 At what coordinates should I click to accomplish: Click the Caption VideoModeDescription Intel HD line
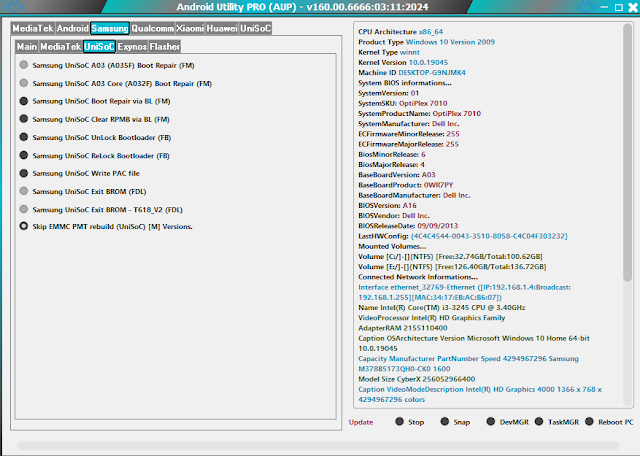coord(480,394)
